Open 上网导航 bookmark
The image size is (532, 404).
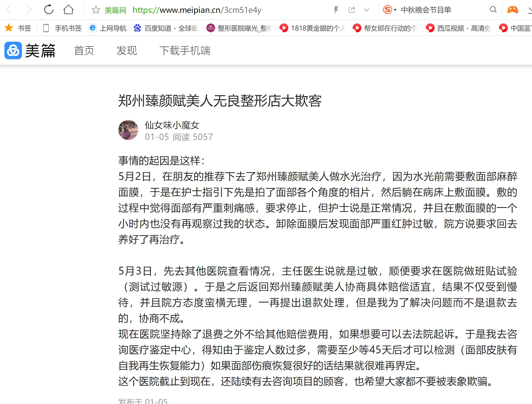click(107, 28)
